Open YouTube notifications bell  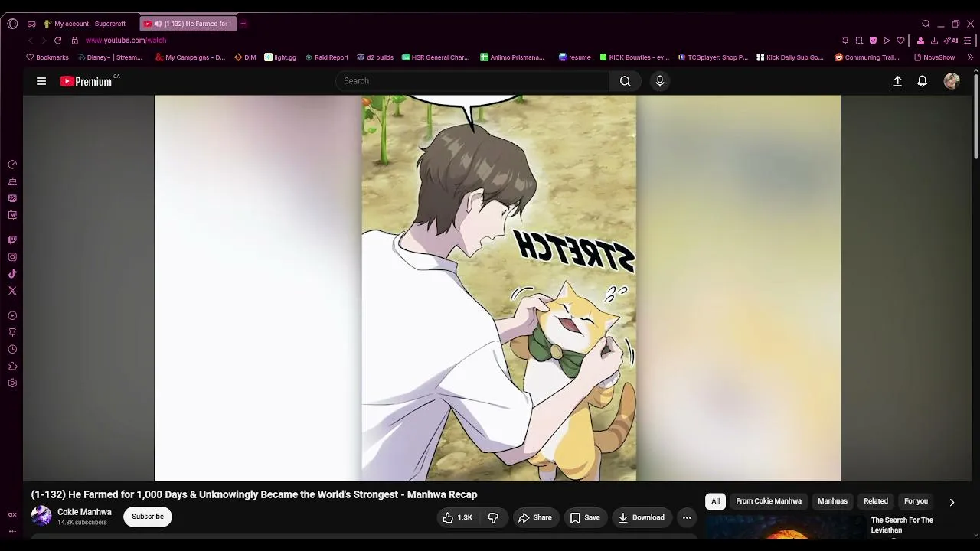(923, 81)
